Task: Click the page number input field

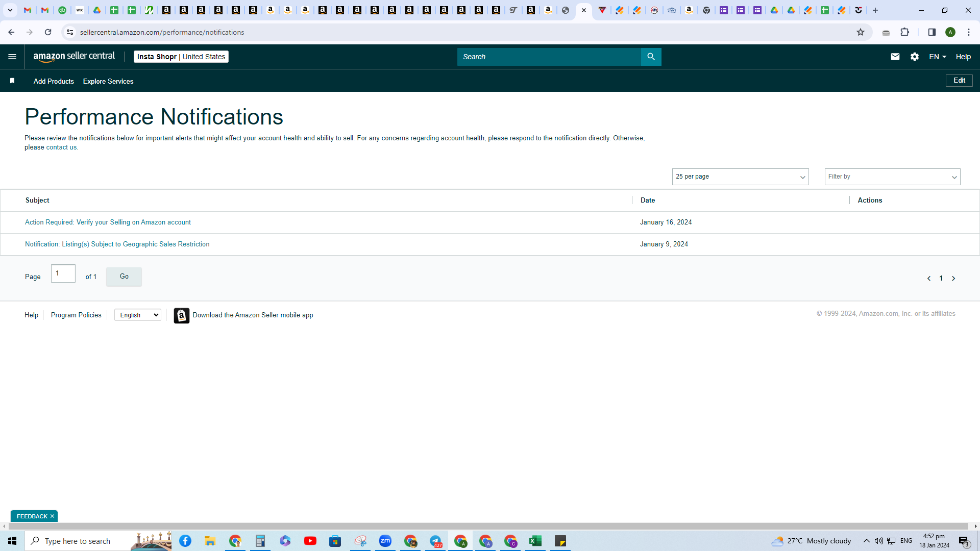Action: point(63,273)
